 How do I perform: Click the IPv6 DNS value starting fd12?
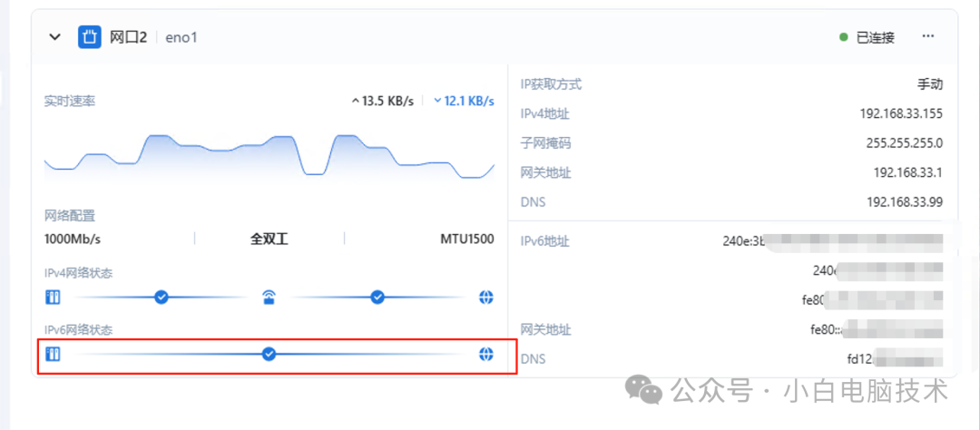[x=895, y=358]
